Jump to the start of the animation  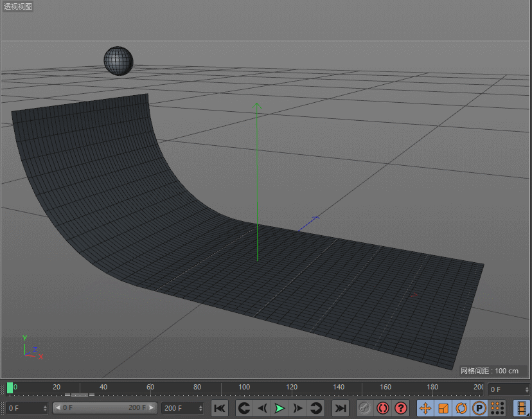pos(220,408)
